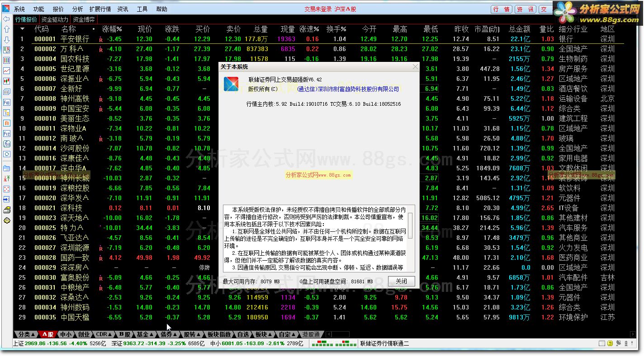Click the column header dropdown triangle before 代码
The width and height of the screenshot is (644, 356).
coord(22,29)
